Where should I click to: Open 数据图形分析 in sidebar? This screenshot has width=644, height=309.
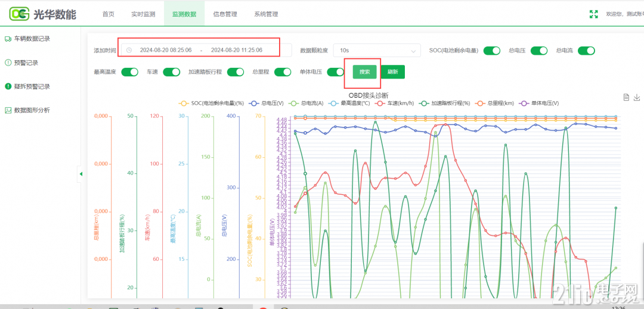coord(32,110)
